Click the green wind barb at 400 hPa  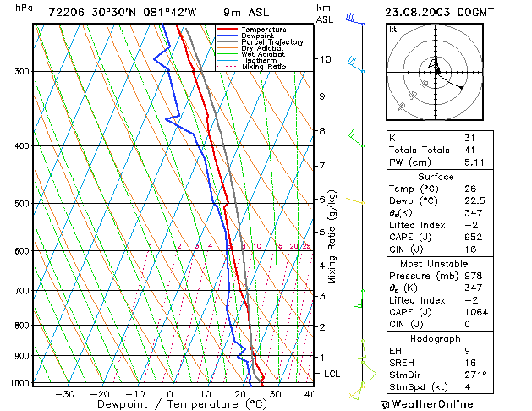click(x=357, y=139)
